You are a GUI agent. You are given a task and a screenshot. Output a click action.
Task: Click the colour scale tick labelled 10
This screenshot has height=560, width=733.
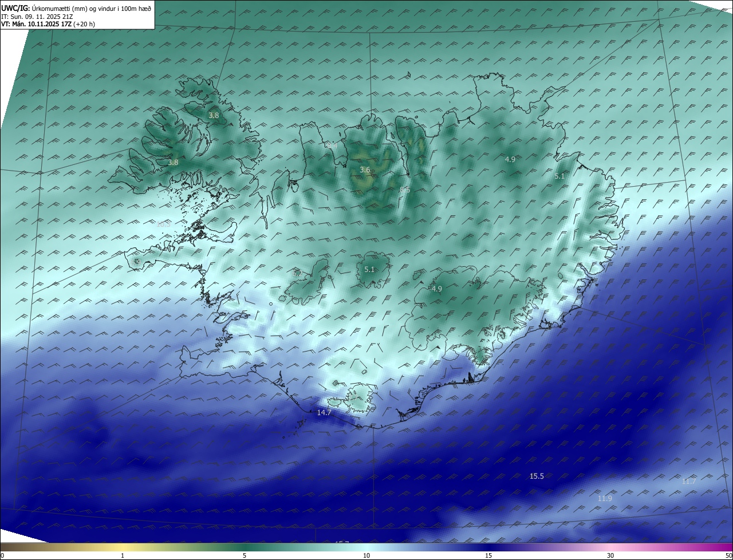366,555
